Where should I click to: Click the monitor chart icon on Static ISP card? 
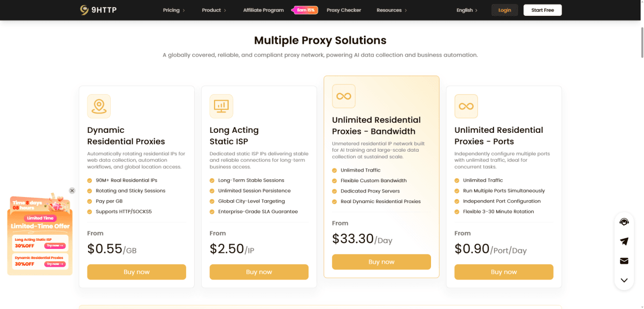[221, 106]
